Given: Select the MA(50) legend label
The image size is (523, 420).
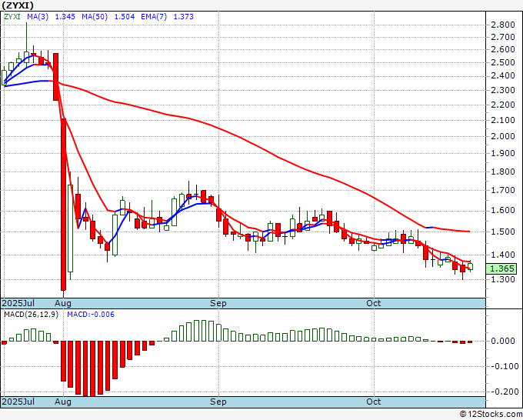Looking at the screenshot, I should [x=95, y=17].
